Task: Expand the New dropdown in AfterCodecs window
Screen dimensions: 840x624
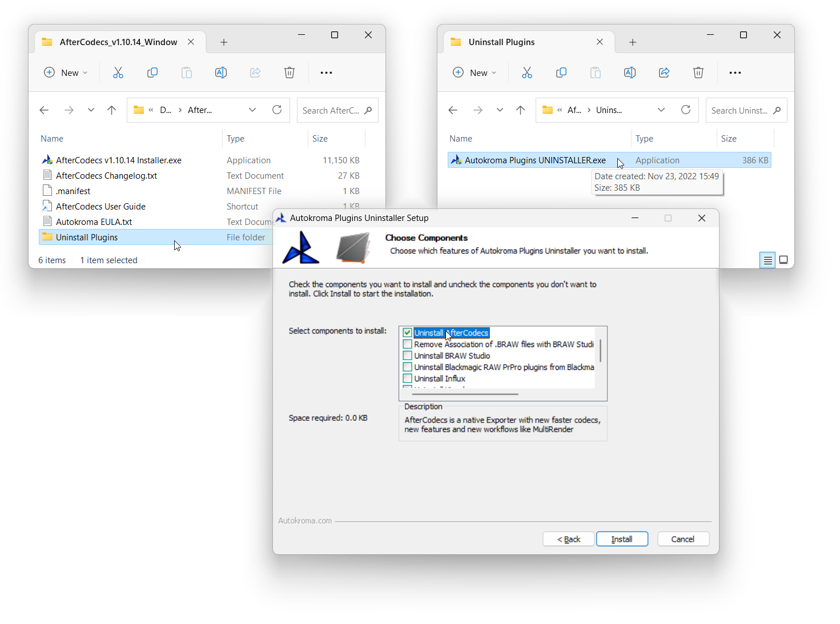Action: [66, 73]
